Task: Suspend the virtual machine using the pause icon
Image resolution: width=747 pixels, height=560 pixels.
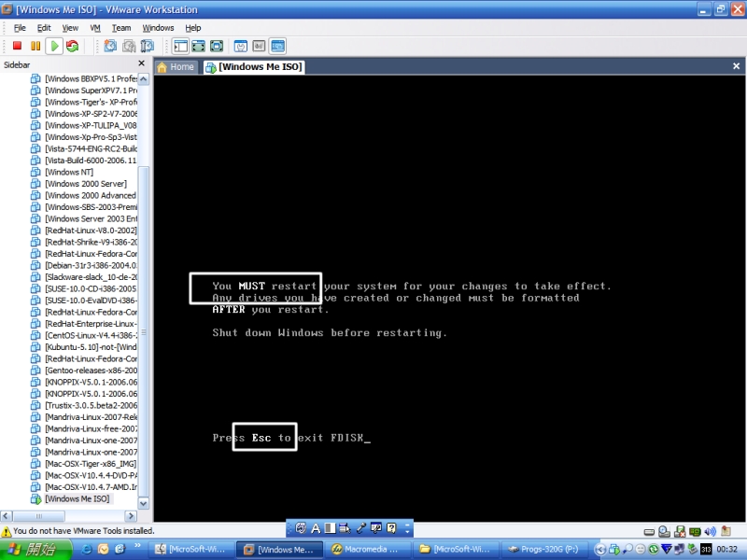Action: click(35, 46)
